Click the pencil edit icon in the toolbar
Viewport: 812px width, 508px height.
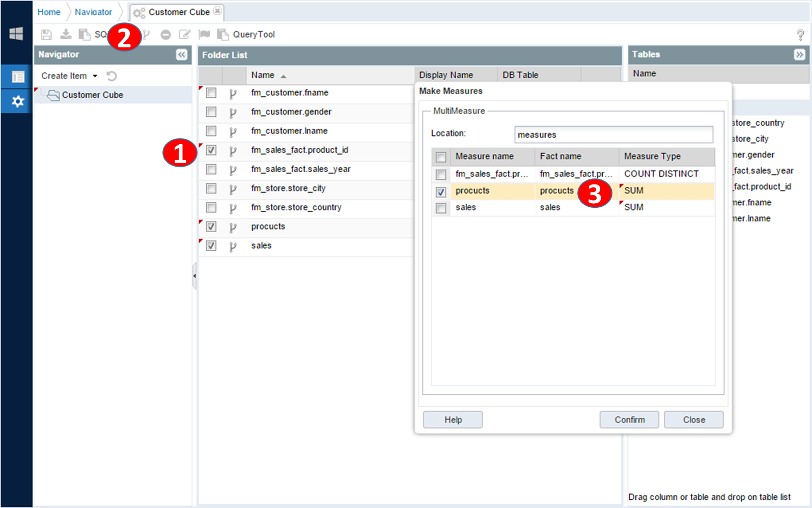[x=184, y=35]
